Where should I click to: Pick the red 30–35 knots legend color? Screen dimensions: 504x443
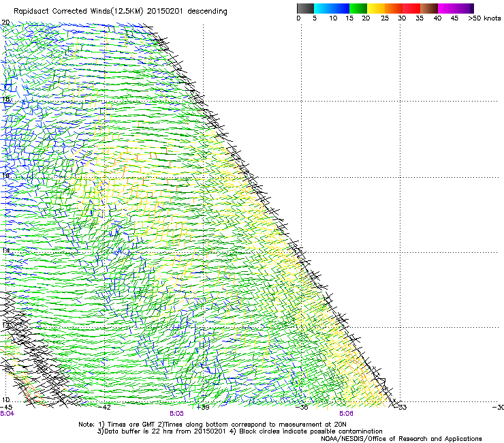(x=411, y=8)
